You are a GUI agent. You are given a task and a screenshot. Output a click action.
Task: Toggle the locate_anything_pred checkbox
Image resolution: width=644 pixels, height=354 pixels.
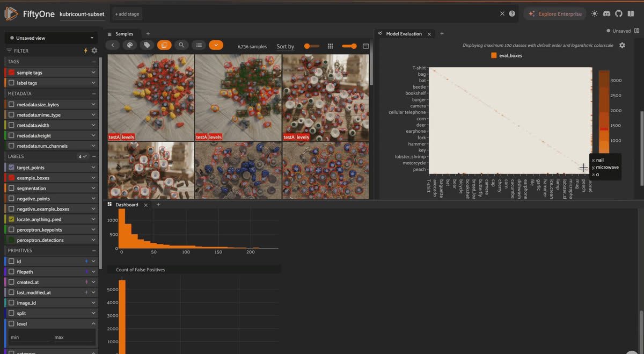point(11,220)
